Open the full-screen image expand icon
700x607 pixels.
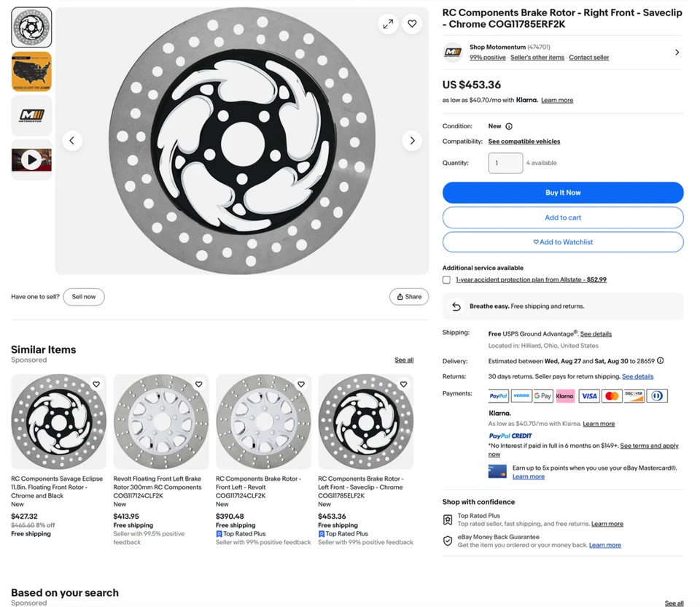[388, 23]
